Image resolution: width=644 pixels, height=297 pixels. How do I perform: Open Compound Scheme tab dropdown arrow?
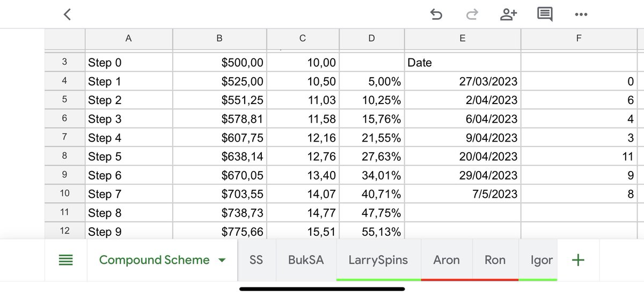[x=222, y=261]
